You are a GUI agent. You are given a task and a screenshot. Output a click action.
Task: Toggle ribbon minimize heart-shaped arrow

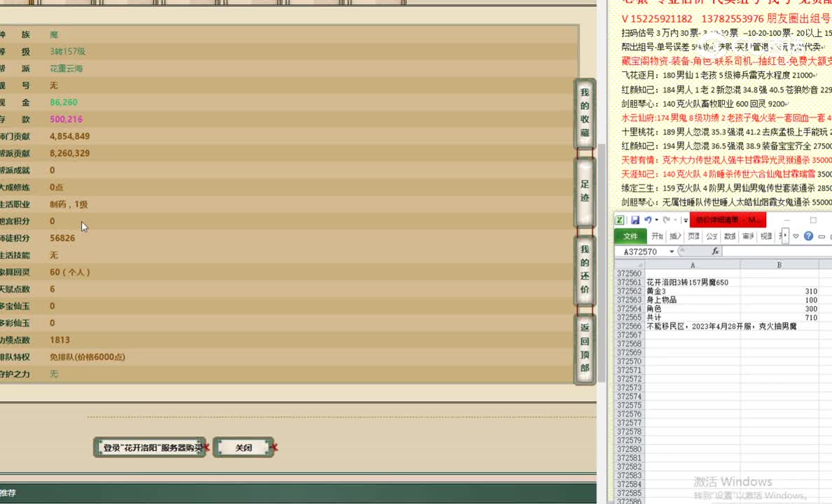coord(796,236)
